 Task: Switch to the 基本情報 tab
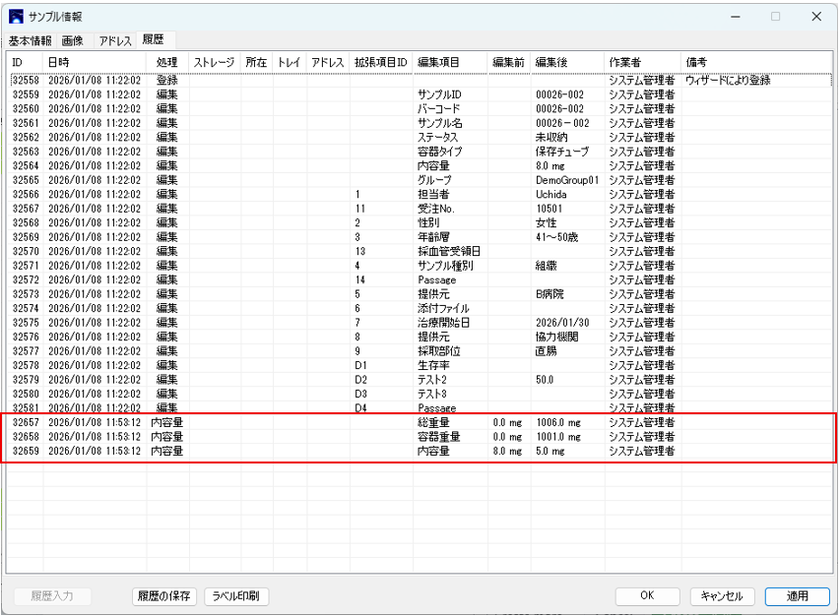click(x=31, y=40)
